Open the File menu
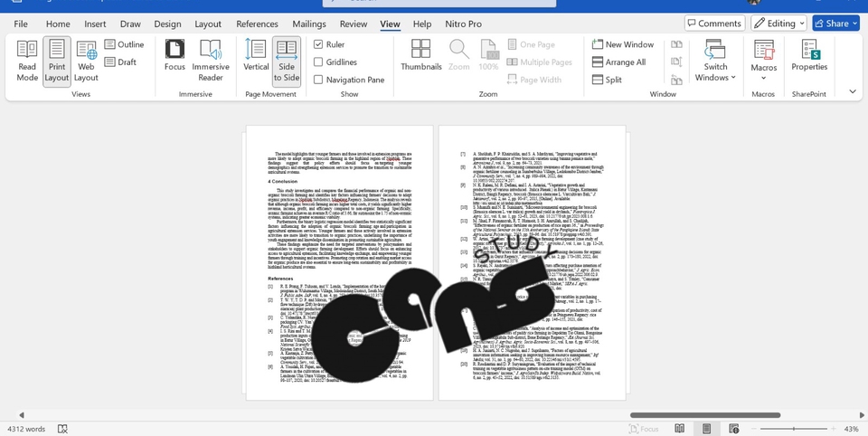This screenshot has height=436, width=868. click(21, 24)
